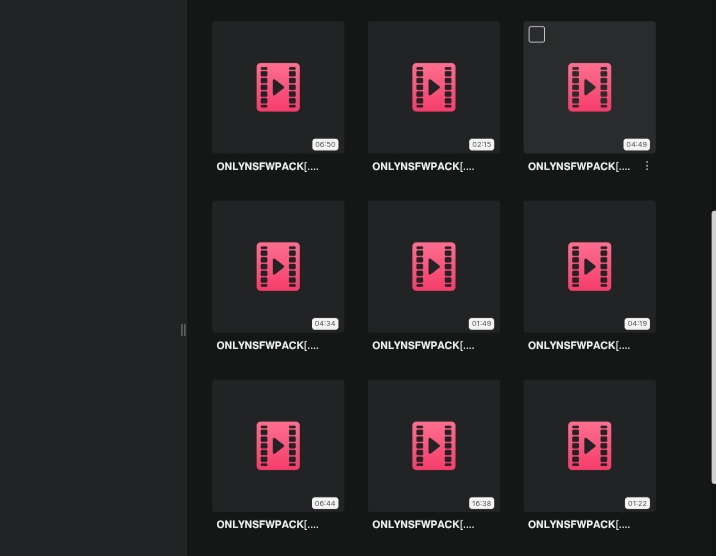The image size is (716, 556).
Task: Open the video file icon lasting 01:22
Action: point(590,446)
